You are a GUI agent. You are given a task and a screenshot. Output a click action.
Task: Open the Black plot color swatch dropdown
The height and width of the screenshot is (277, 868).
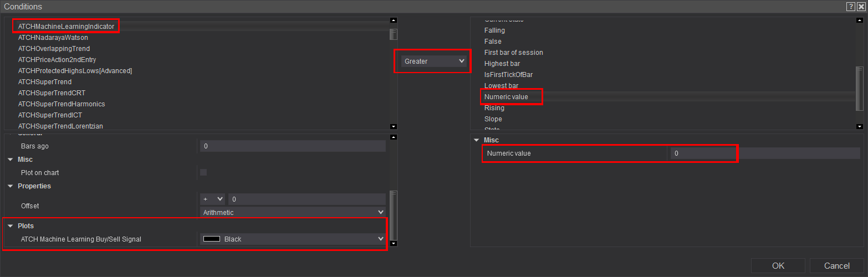point(293,239)
